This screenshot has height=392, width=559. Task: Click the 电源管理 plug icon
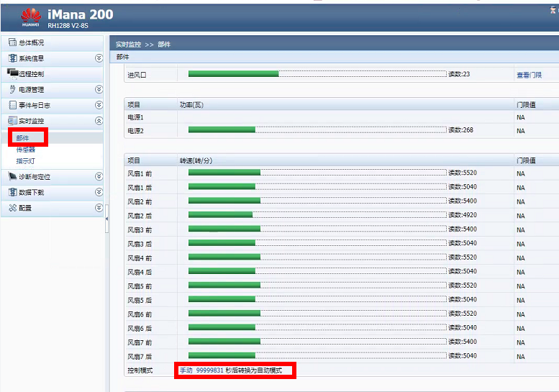tap(12, 89)
